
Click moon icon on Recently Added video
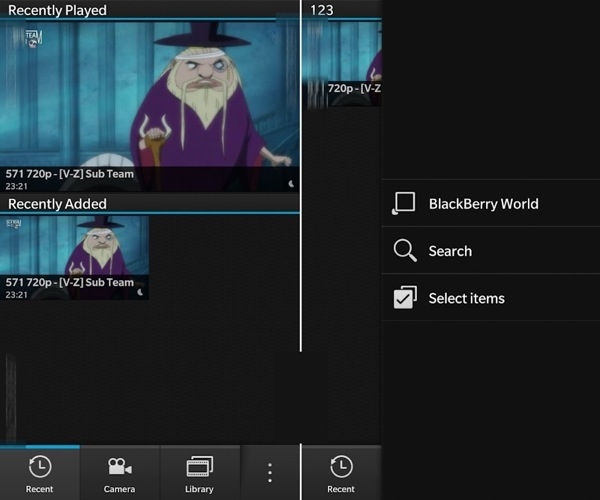click(x=140, y=292)
